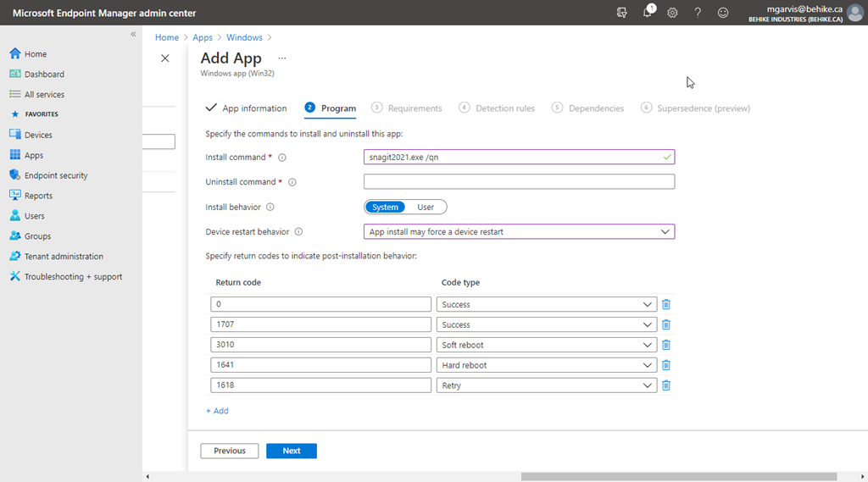Open the feedback smiley icon

[723, 13]
